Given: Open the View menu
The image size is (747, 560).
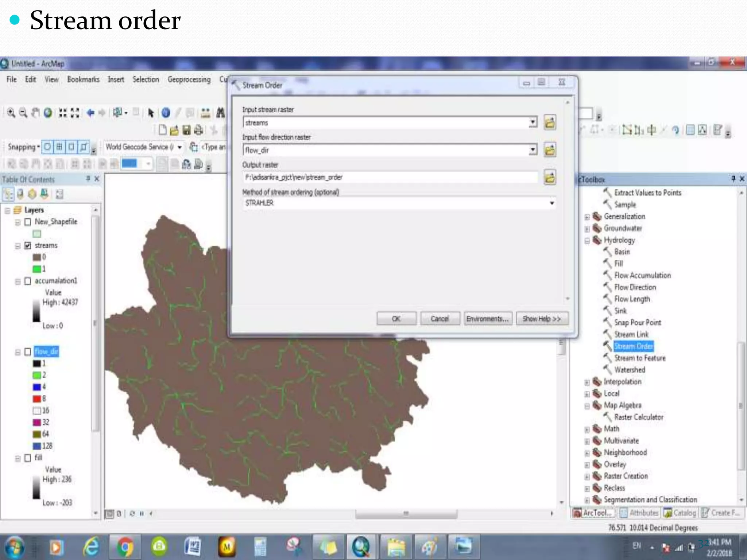Looking at the screenshot, I should click(x=51, y=79).
